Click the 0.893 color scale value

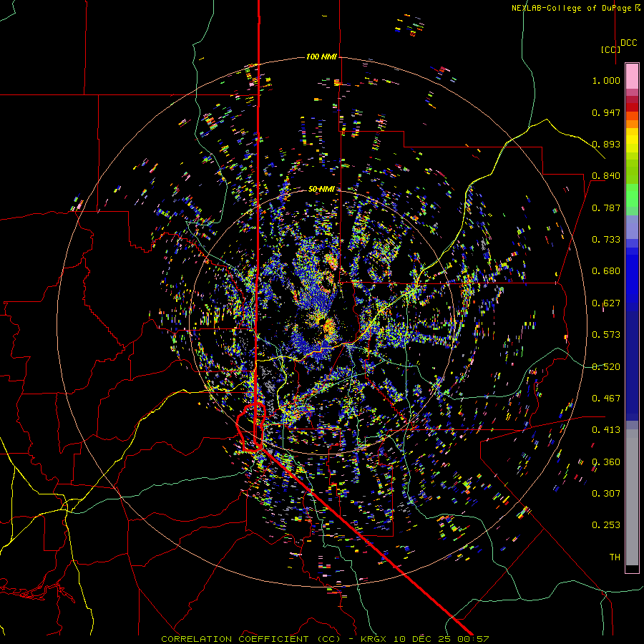[606, 144]
